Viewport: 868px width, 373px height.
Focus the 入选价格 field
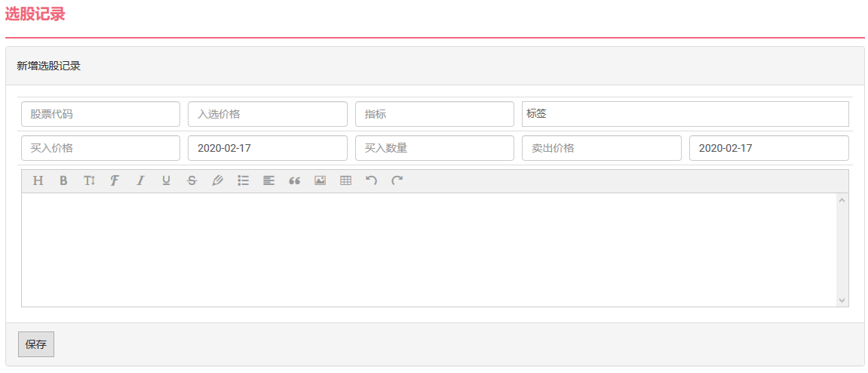(268, 114)
